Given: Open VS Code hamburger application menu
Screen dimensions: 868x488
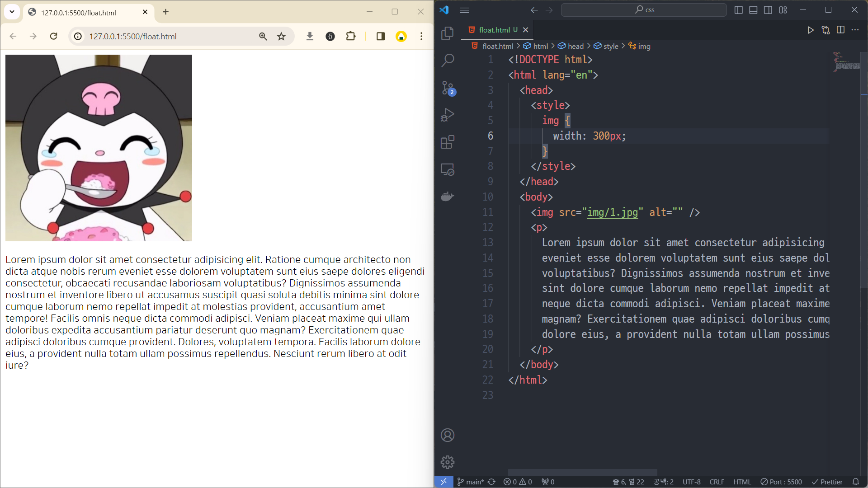Looking at the screenshot, I should coord(464,10).
